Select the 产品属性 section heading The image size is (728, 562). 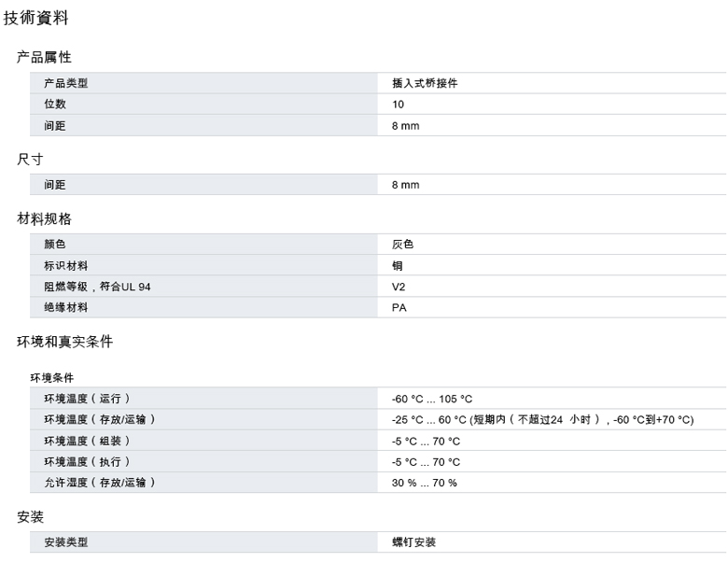(x=44, y=58)
